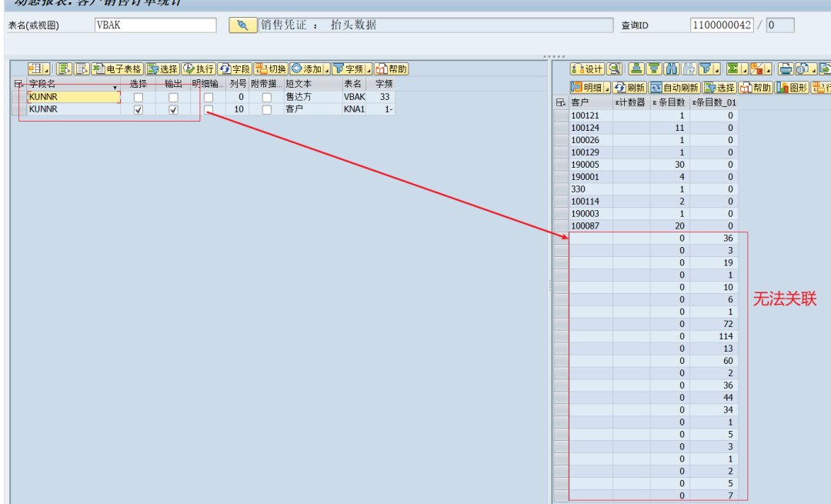
Task: Click the left panel 选择 filter button
Action: [x=162, y=69]
